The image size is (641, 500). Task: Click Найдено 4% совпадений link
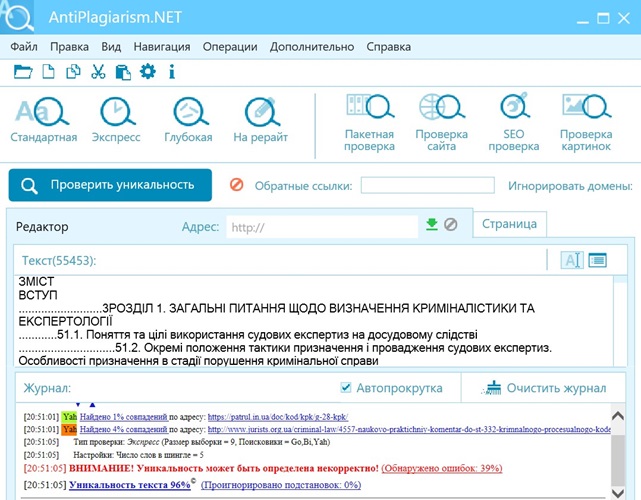pyautogui.click(x=123, y=429)
